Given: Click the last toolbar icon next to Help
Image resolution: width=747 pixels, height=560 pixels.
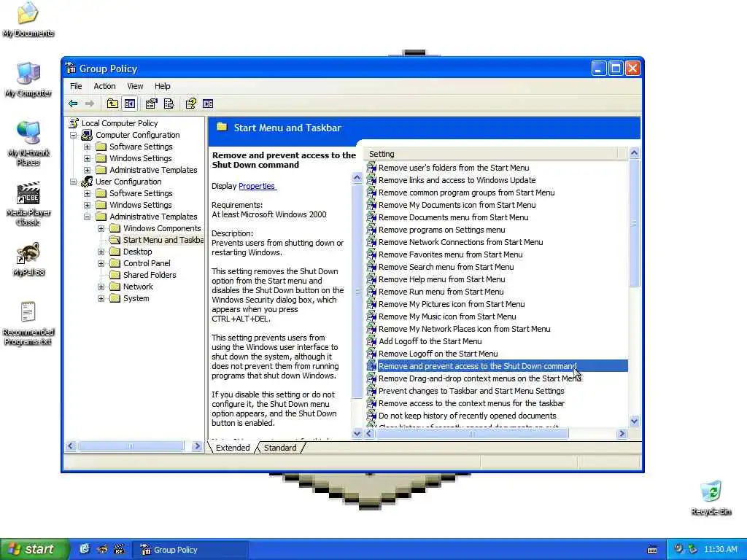Looking at the screenshot, I should tap(208, 104).
